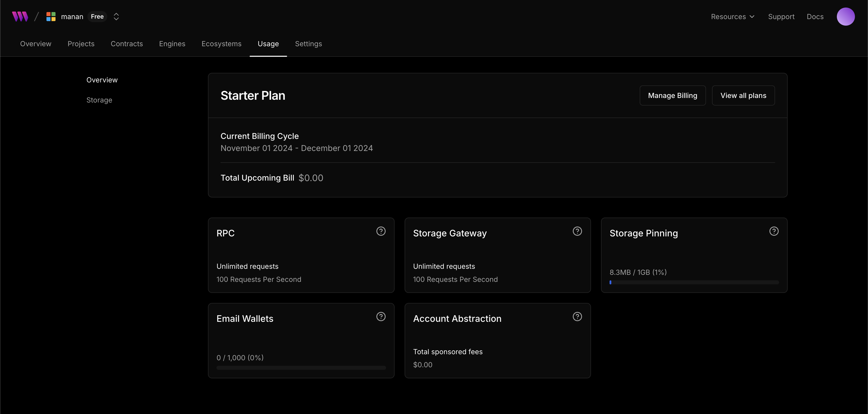The height and width of the screenshot is (414, 868).
Task: Open the Docs link
Action: [815, 17]
